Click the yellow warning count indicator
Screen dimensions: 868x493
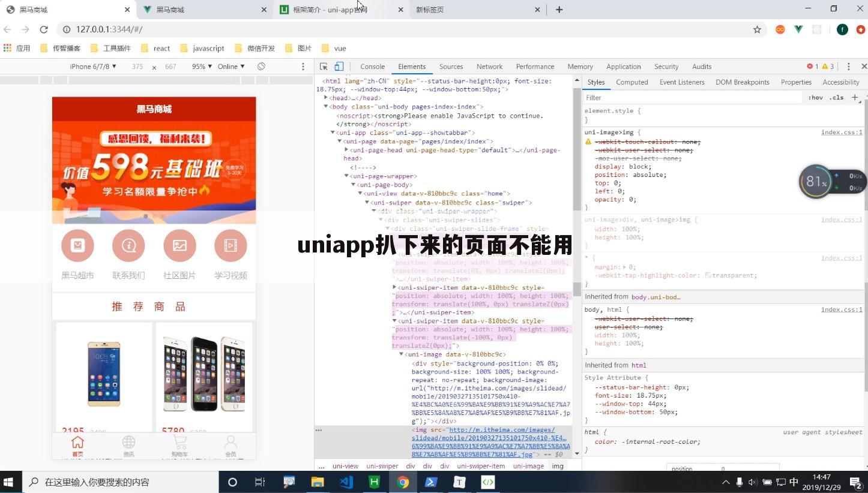click(828, 67)
